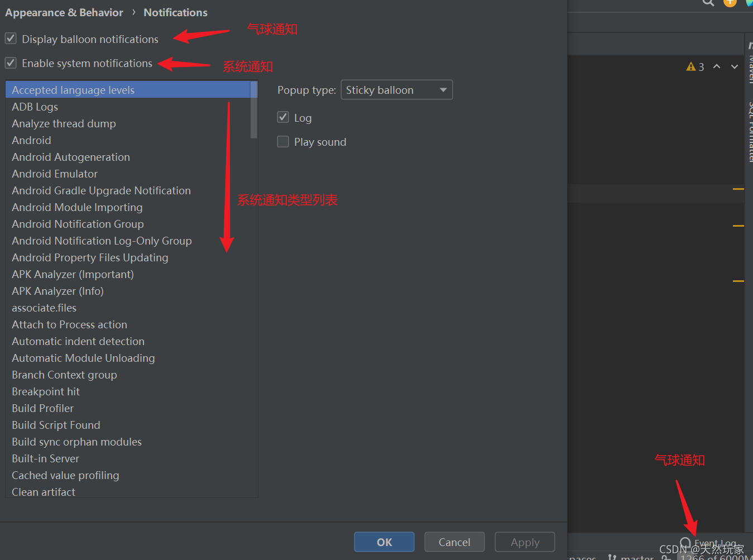
Task: Select Android Autogeneration entry
Action: click(x=128, y=157)
